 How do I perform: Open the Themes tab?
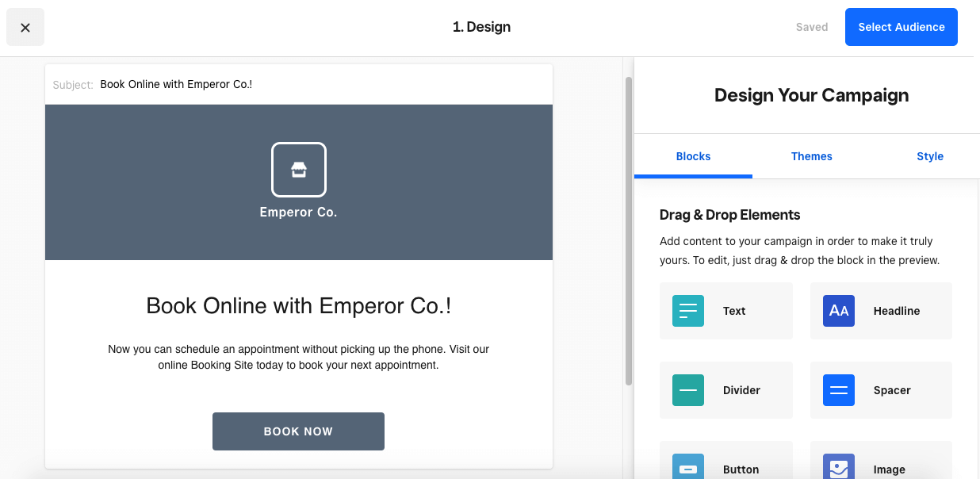812,156
